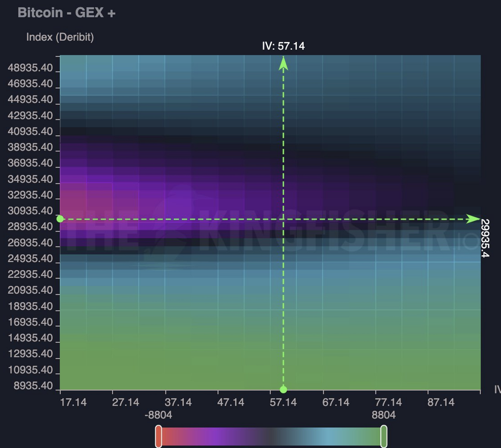Click the purple-to-green color gradient bar

271,436
